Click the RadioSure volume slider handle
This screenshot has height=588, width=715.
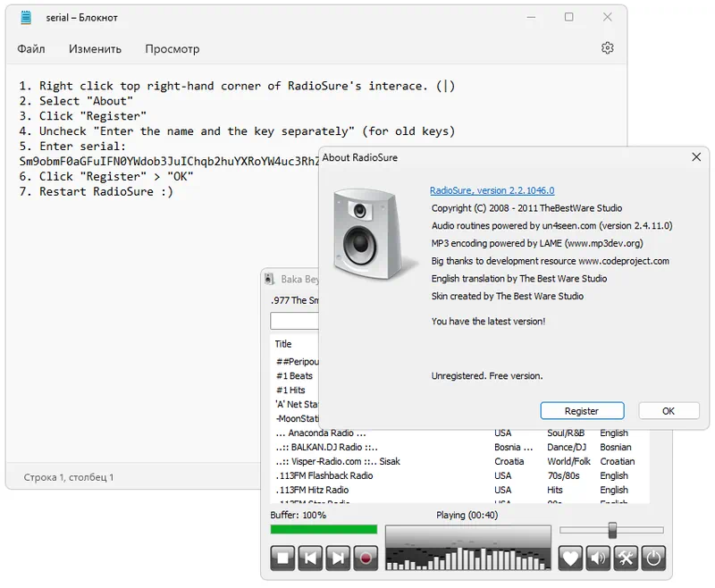612,530
